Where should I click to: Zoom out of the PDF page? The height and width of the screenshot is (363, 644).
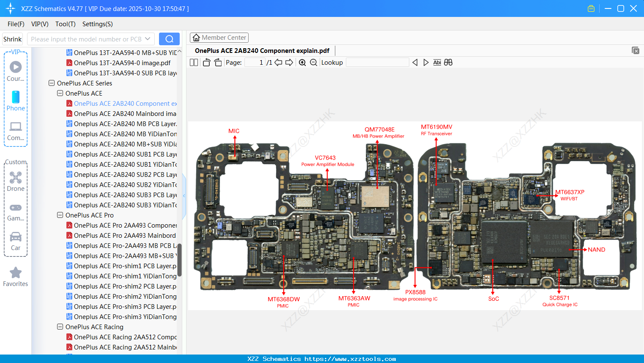(x=313, y=62)
